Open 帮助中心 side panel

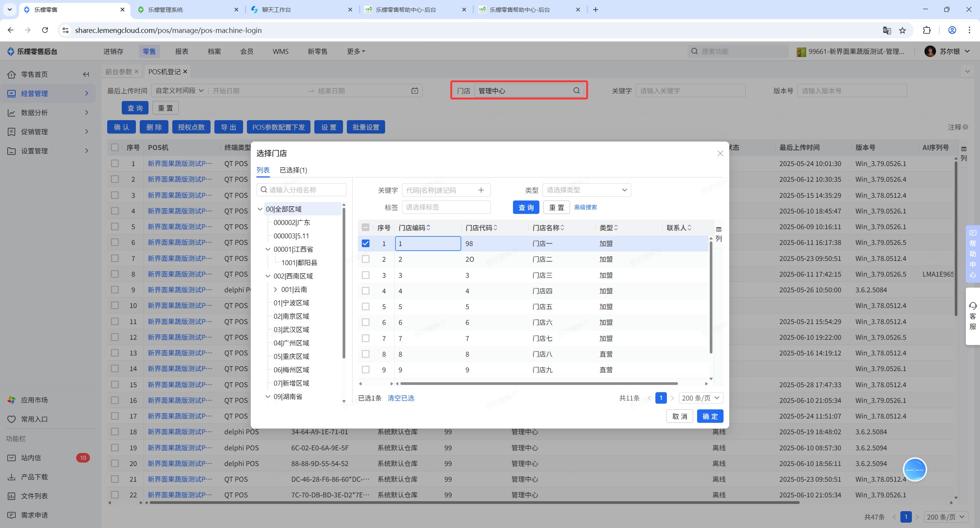coord(973,254)
